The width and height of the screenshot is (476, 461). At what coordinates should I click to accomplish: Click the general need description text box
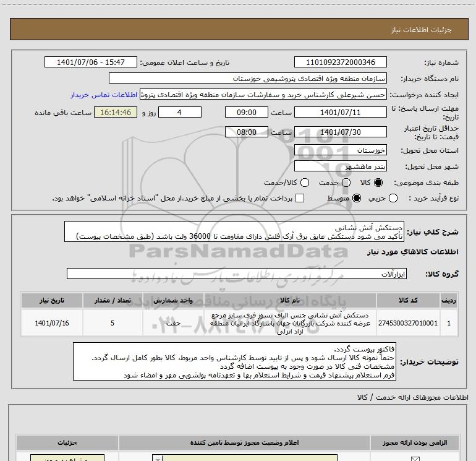point(234,232)
